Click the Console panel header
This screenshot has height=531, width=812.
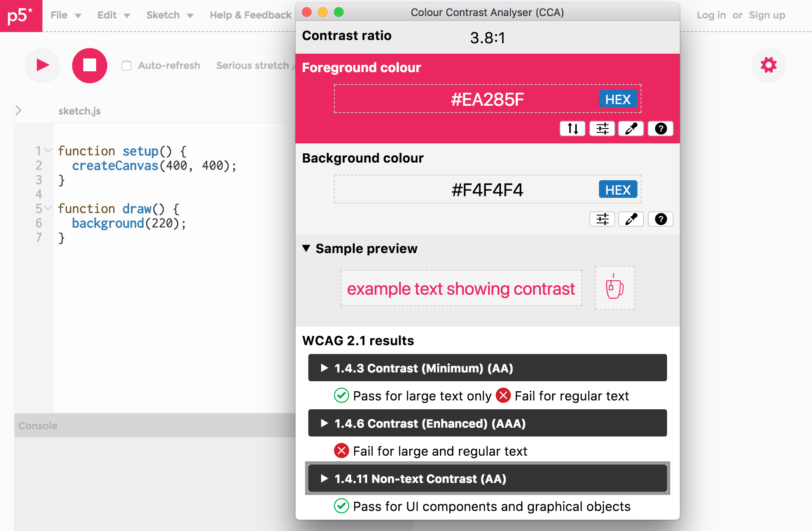click(155, 425)
